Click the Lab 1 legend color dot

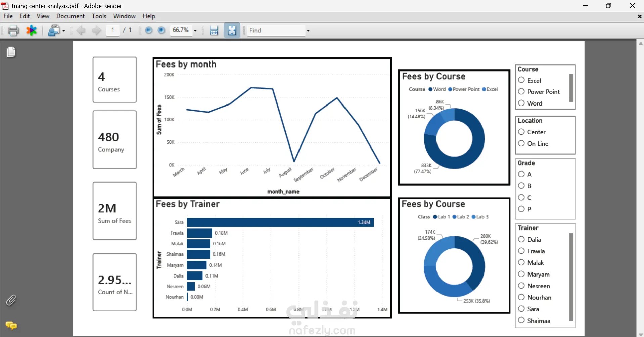point(435,217)
